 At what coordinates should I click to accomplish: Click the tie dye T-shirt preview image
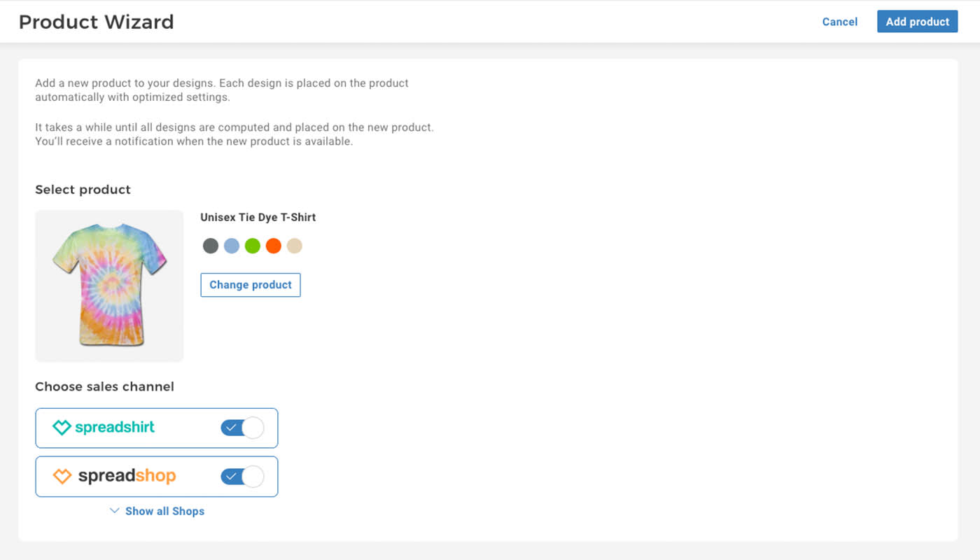pyautogui.click(x=109, y=286)
